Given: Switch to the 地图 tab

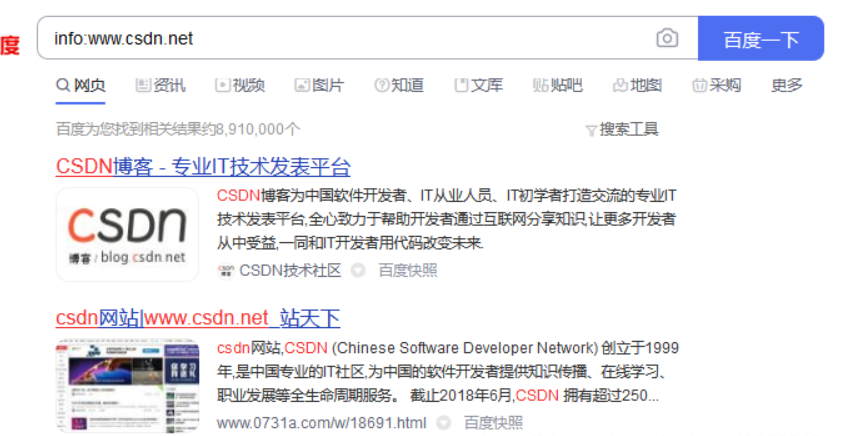Looking at the screenshot, I should pos(637,85).
